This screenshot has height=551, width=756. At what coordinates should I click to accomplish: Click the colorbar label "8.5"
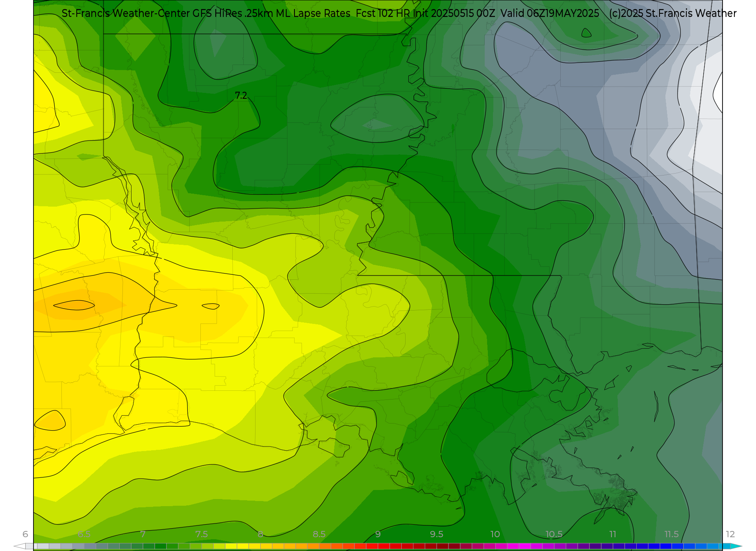tap(319, 534)
